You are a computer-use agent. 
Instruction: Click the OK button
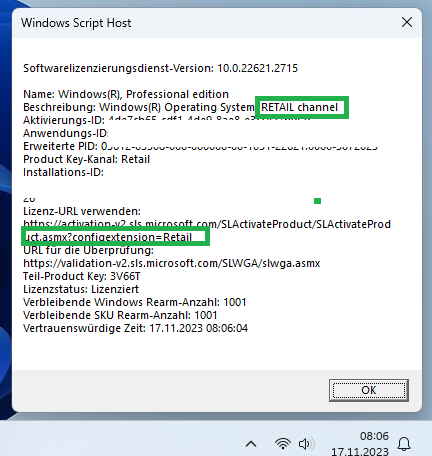369,390
